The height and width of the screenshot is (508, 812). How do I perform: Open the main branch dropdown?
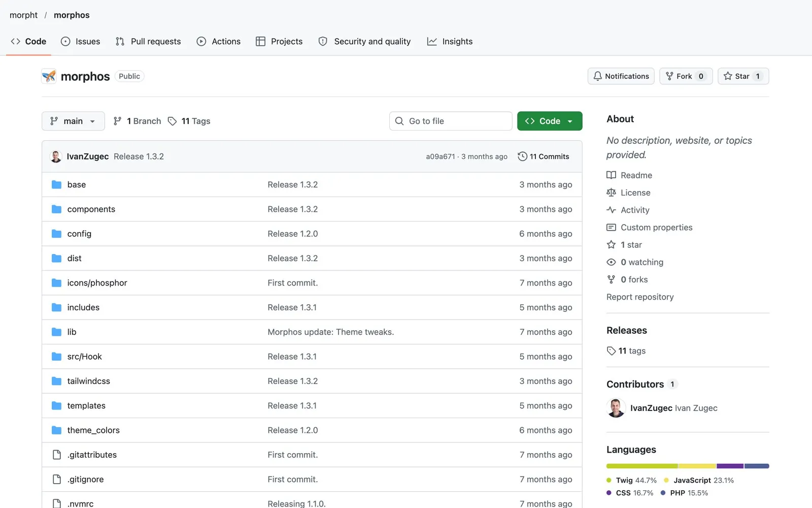(73, 121)
